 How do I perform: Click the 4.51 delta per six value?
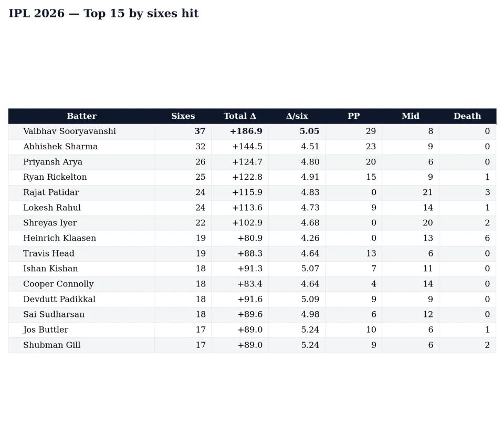310,147
